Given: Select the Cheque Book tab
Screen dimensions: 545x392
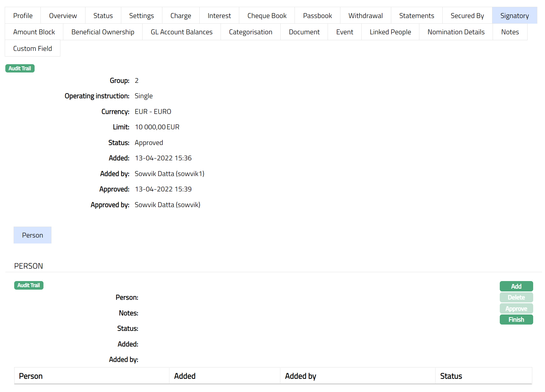Looking at the screenshot, I should pos(267,16).
